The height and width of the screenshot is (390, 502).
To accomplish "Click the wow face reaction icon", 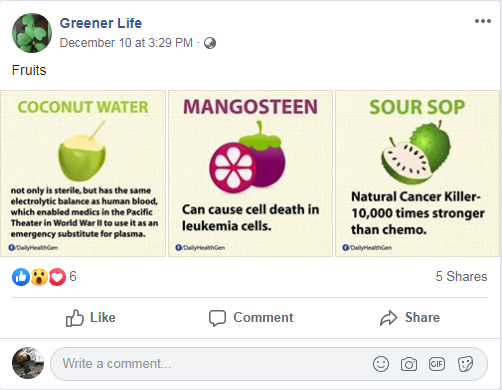I will point(39,277).
